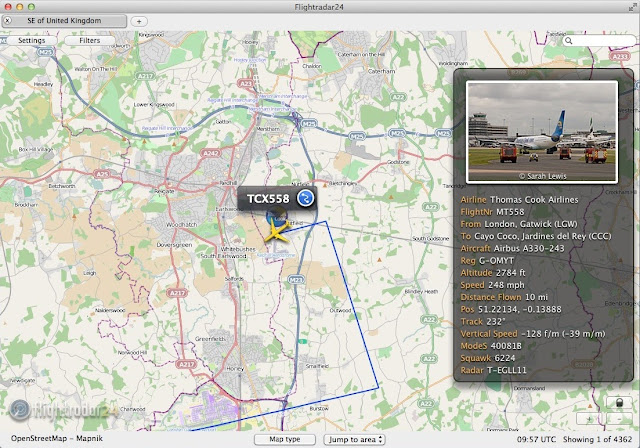The width and height of the screenshot is (640, 448).
Task: Open the Filters button
Action: [x=90, y=40]
